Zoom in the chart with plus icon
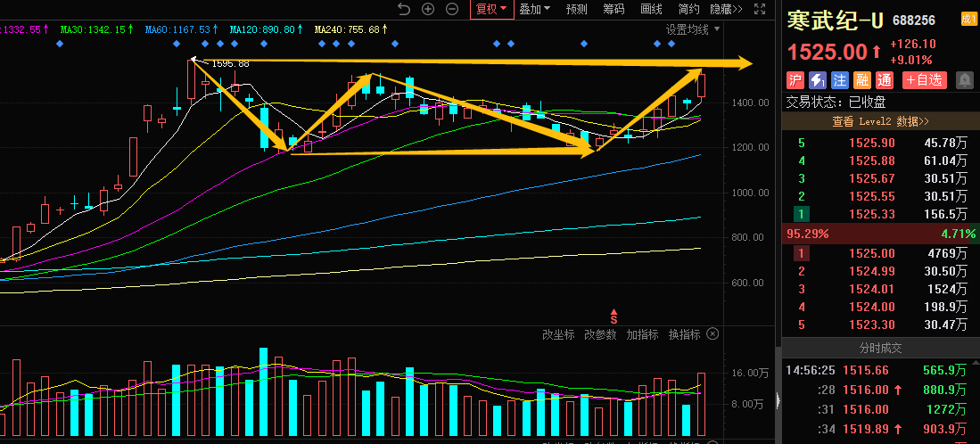Viewport: 980px width, 444px height. pos(428,10)
